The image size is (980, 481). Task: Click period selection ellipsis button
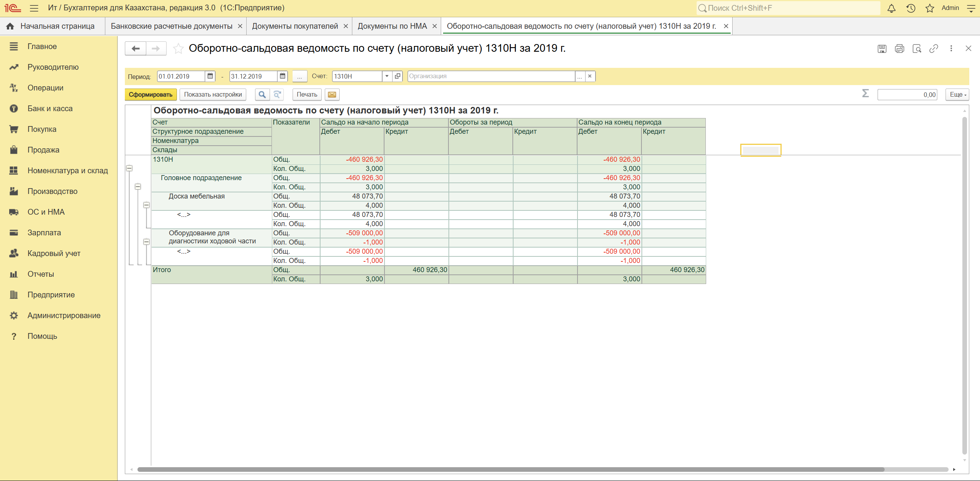(299, 76)
